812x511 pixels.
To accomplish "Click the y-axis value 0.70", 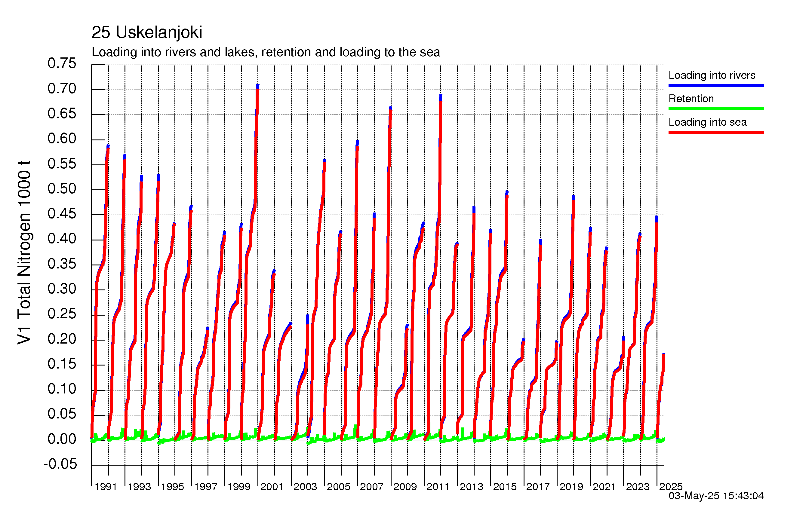I will 62,89.
